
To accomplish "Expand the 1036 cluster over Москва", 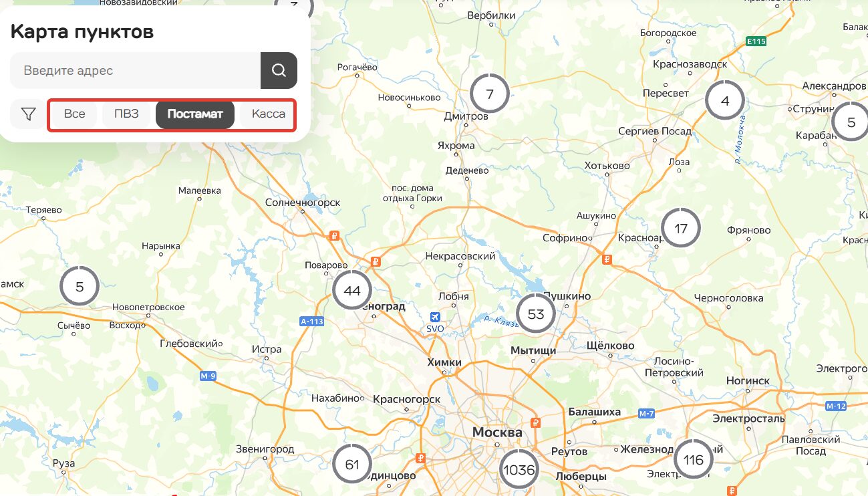I will [519, 469].
